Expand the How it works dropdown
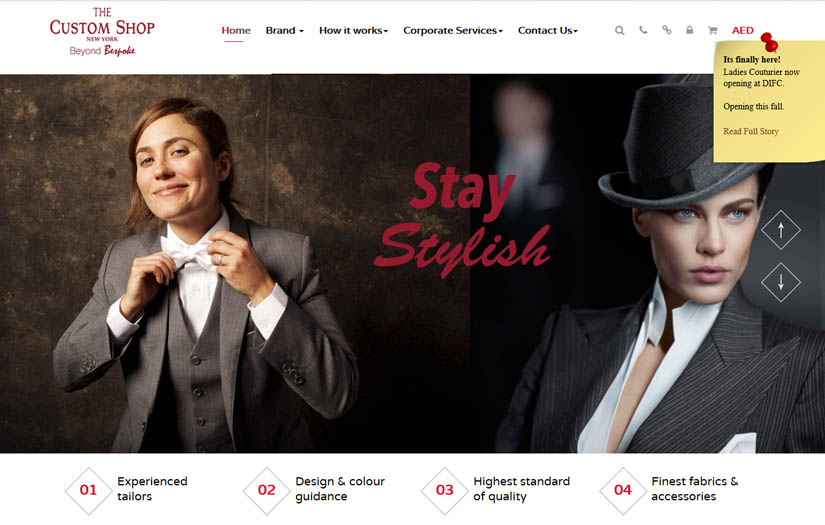Screen dimensions: 825x525 (354, 31)
